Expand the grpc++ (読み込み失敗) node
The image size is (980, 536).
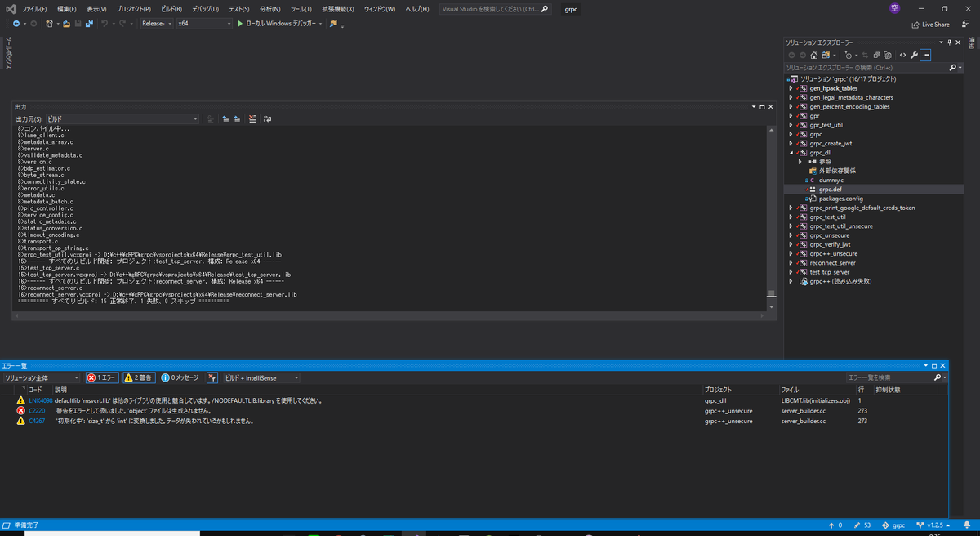point(791,281)
